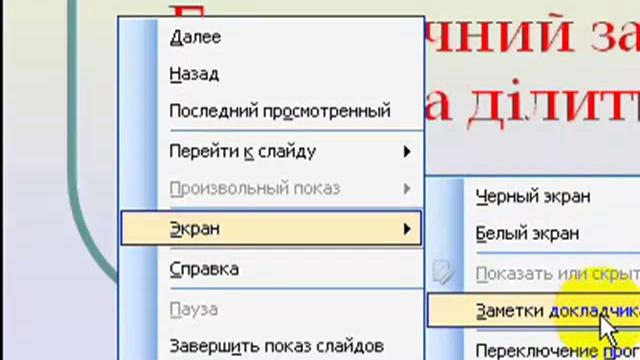640x360 pixels.
Task: Choose Далее in the context menu
Action: tap(271, 37)
